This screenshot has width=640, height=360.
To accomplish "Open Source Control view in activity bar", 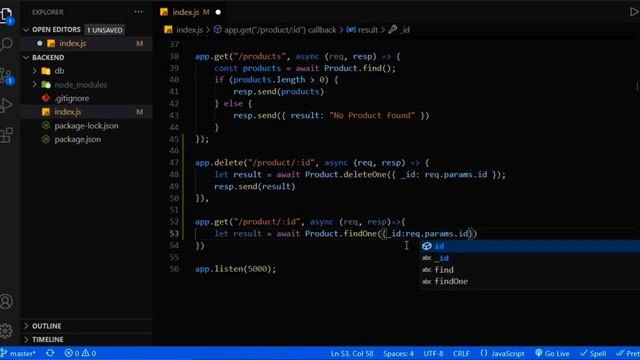I will [6, 76].
